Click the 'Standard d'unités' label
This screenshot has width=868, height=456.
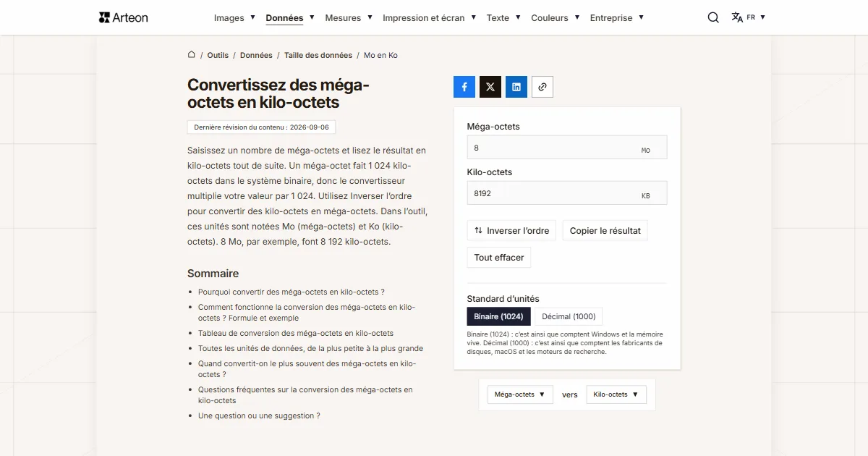503,299
